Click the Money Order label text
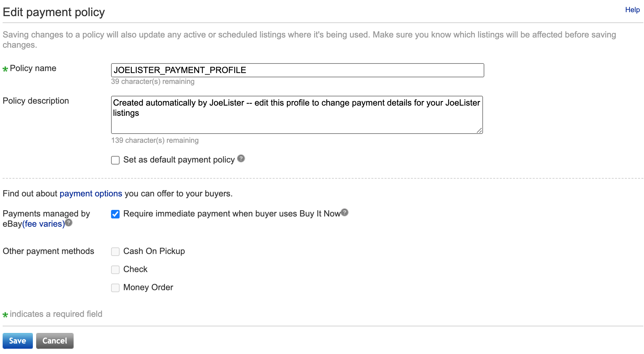Image resolution: width=644 pixels, height=354 pixels. (148, 287)
